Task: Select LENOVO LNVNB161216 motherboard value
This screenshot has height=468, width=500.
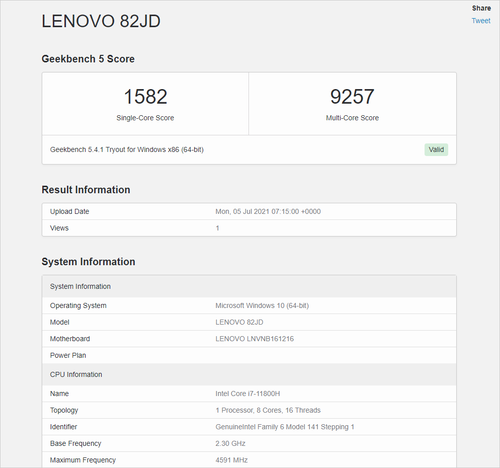Action: coord(254,339)
